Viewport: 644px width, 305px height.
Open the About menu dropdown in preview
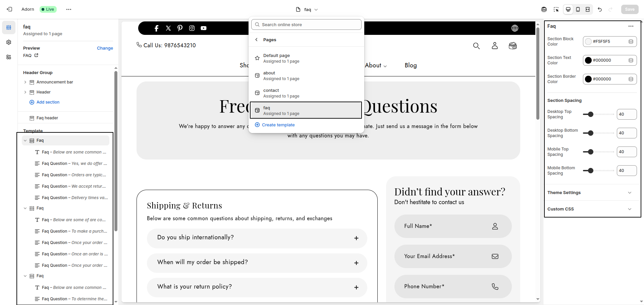point(376,65)
